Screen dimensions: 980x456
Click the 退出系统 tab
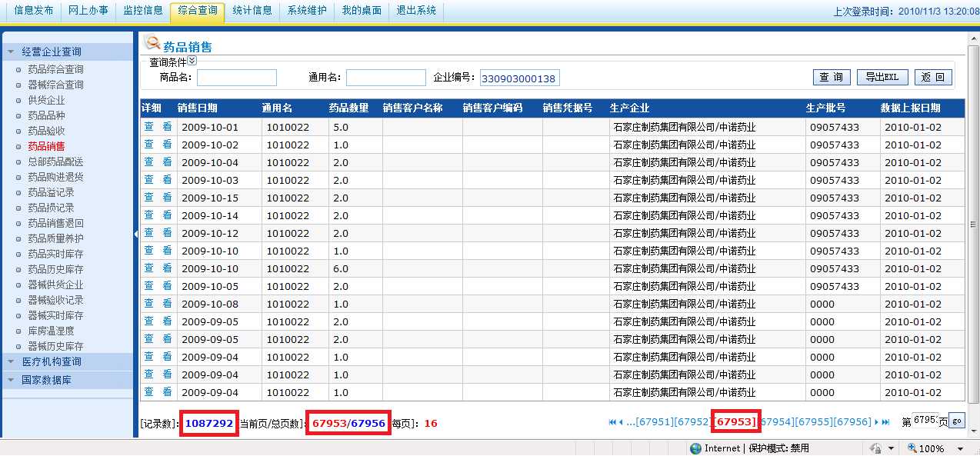(x=416, y=11)
